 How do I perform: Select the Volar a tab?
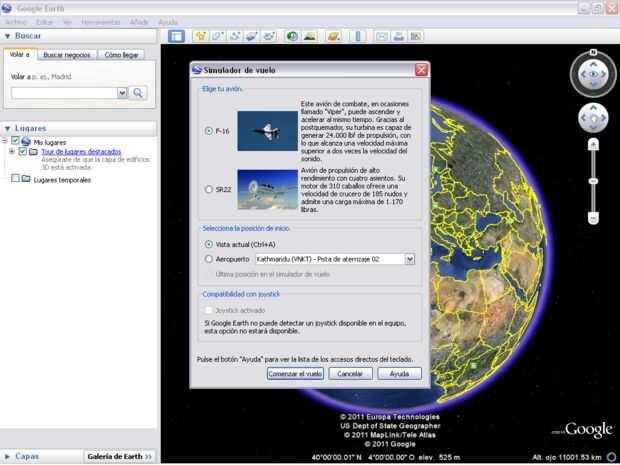pos(20,55)
